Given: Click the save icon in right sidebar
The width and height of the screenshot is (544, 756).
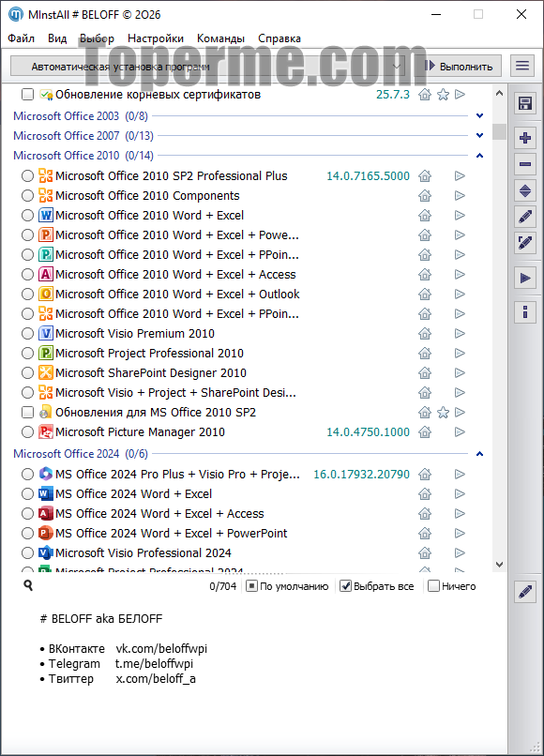Looking at the screenshot, I should 524,103.
